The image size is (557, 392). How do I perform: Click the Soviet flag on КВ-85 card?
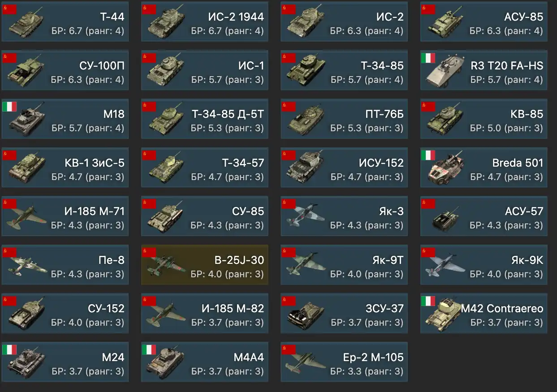(428, 107)
